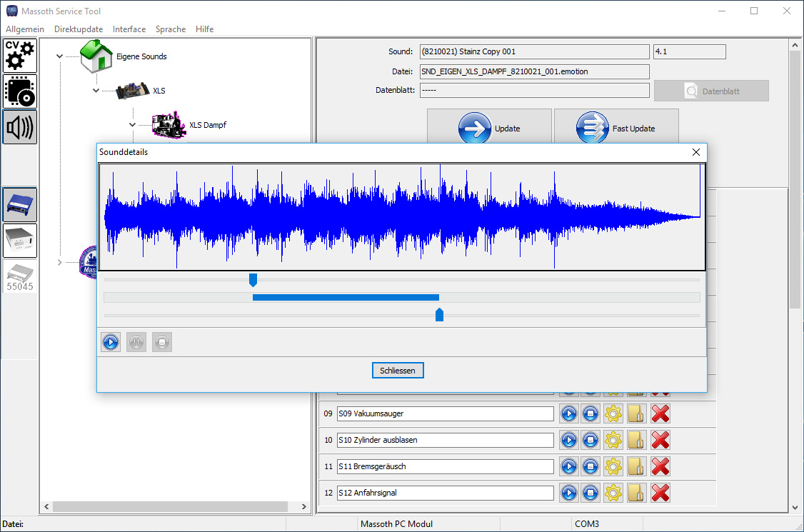Select Eigene Sounds tree label
Screen dimensions: 804x532
141,56
